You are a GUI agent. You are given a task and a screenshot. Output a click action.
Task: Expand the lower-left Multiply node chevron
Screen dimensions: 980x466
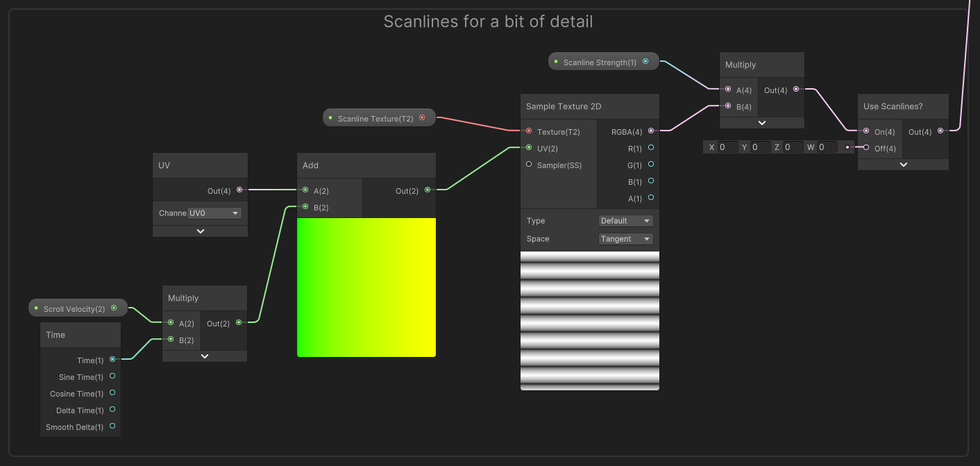tap(205, 356)
